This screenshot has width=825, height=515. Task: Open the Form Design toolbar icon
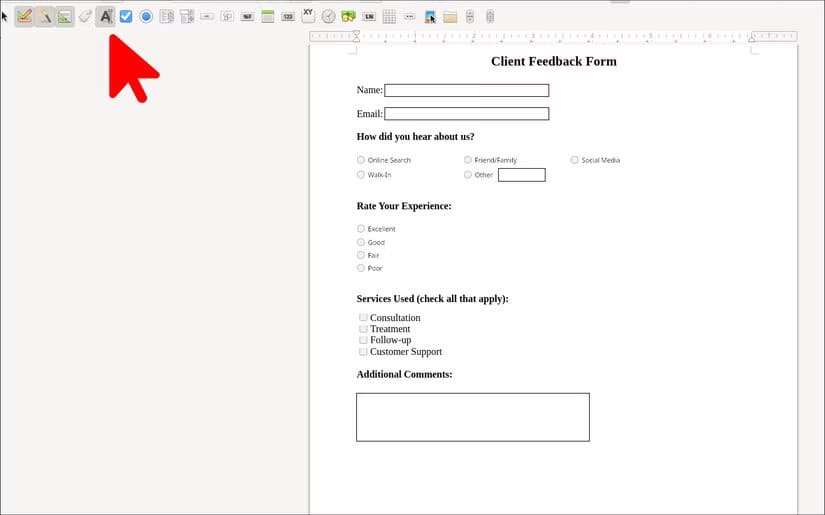[65, 16]
